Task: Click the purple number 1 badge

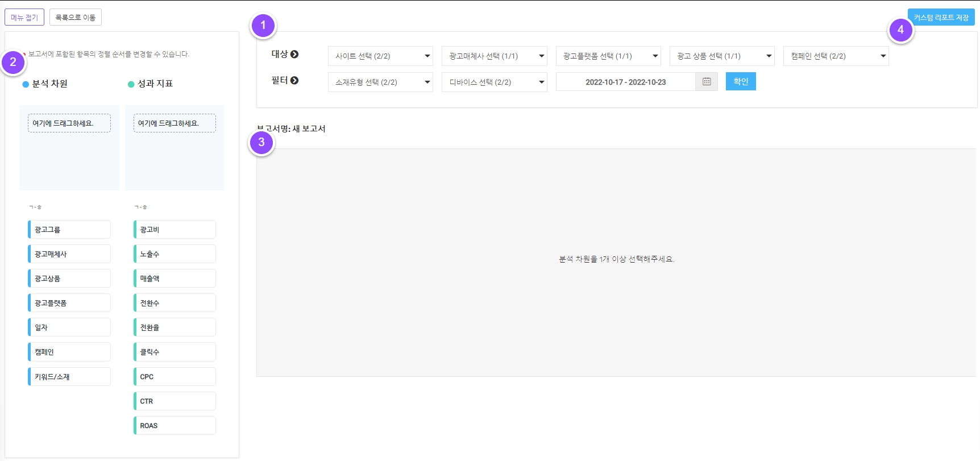Action: coord(263,26)
